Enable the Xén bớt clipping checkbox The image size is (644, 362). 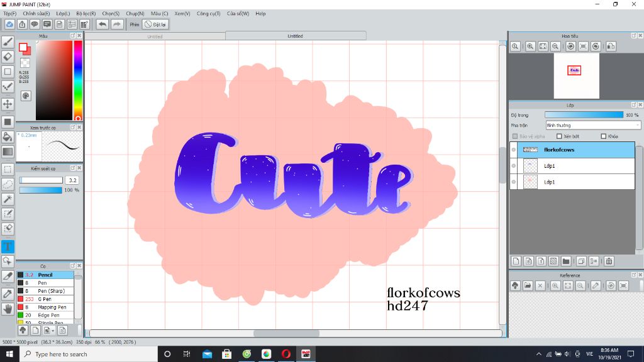point(559,136)
